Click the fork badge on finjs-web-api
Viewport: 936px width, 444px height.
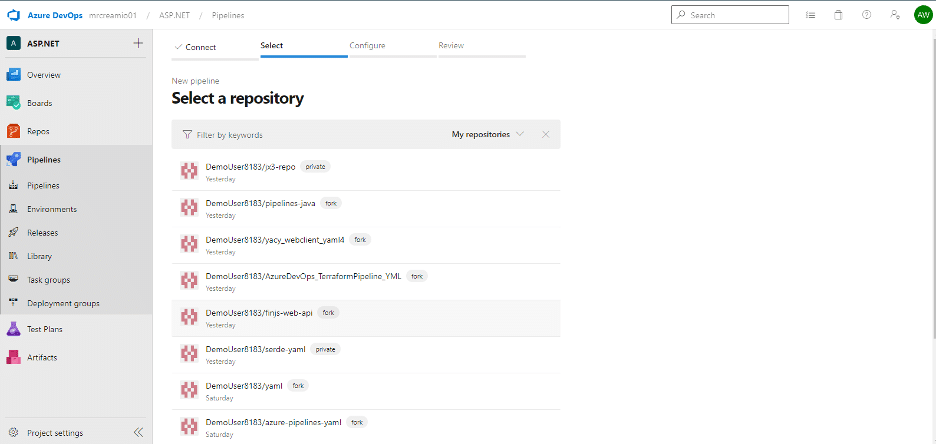[x=328, y=312]
